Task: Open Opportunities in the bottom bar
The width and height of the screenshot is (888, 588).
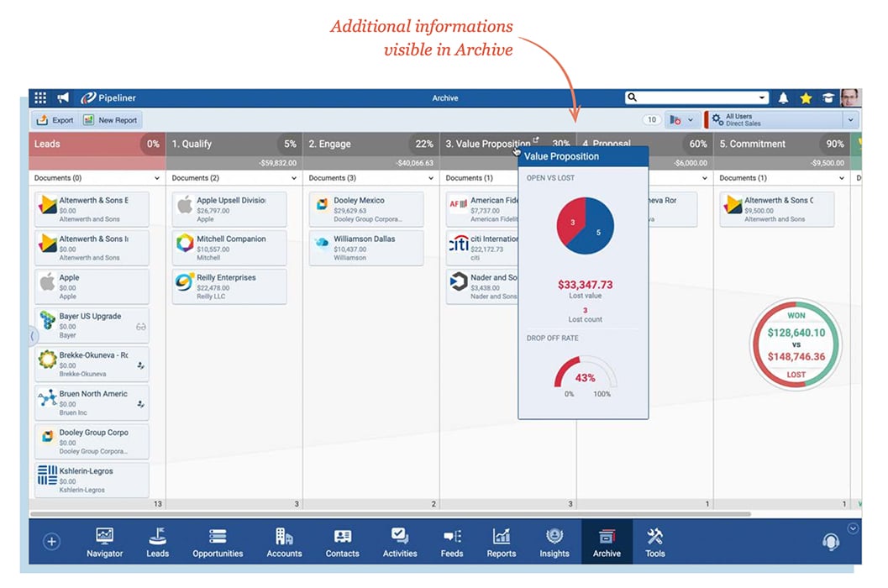Action: (218, 543)
